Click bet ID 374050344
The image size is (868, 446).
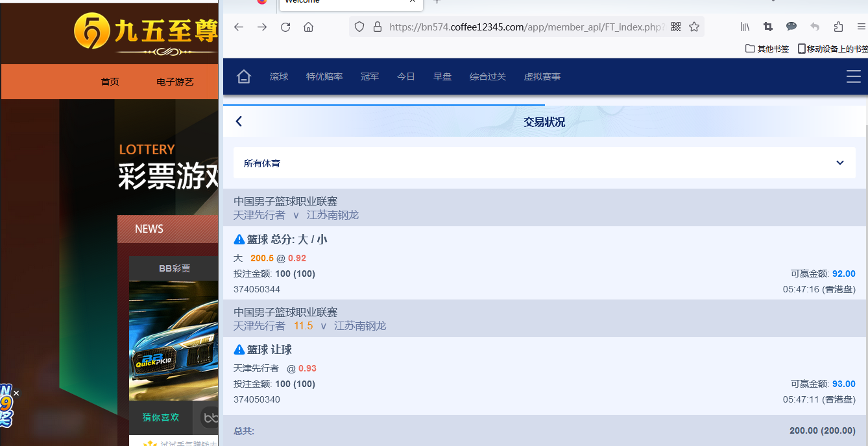point(257,289)
